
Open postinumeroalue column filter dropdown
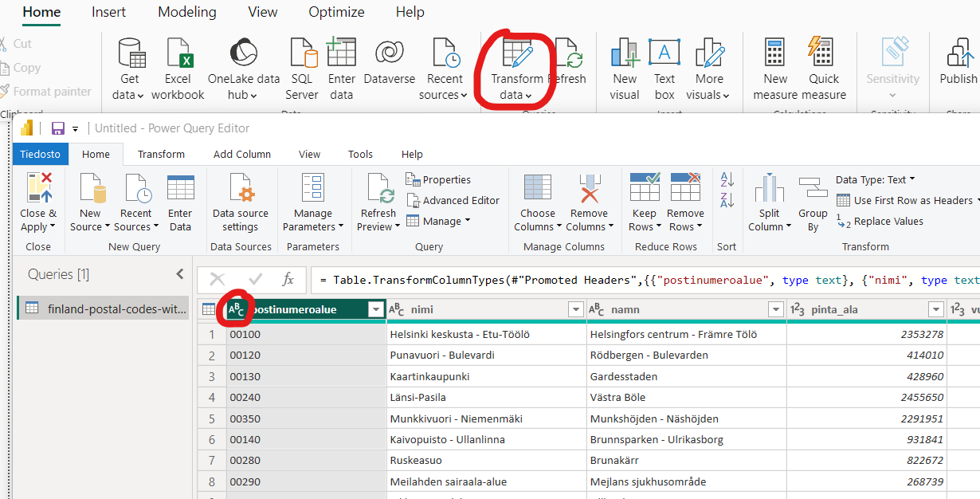[x=376, y=309]
